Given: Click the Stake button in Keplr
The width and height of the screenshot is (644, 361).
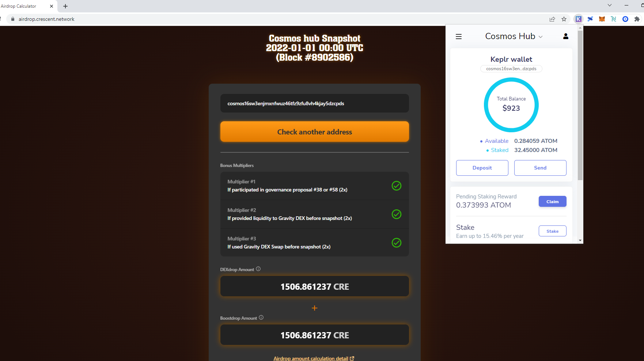Looking at the screenshot, I should pos(552,231).
